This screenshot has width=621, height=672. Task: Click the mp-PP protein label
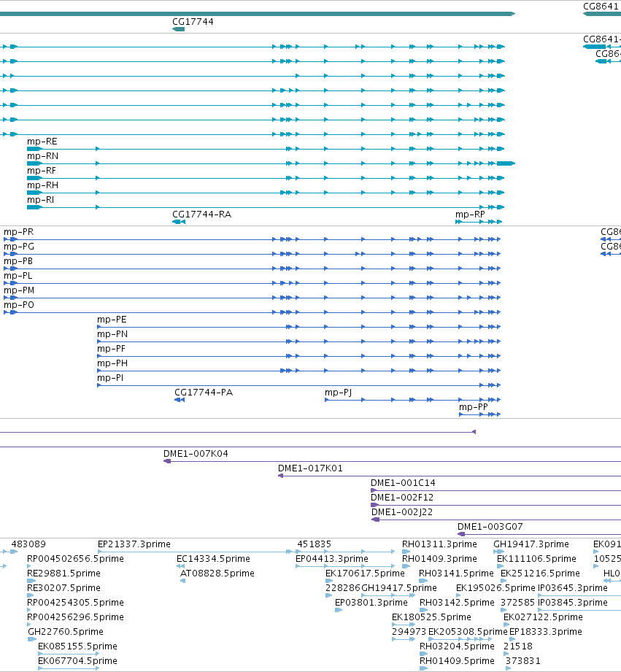[x=473, y=406]
